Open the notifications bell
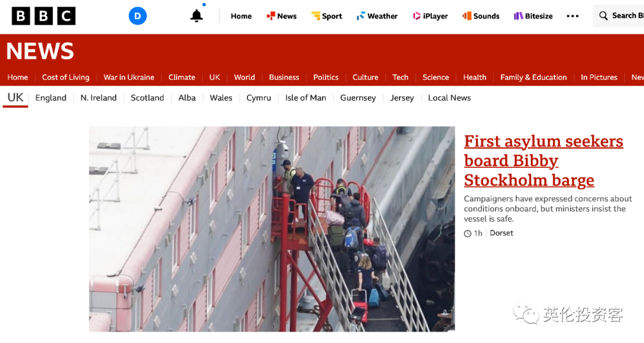644x343 pixels. 197,15
